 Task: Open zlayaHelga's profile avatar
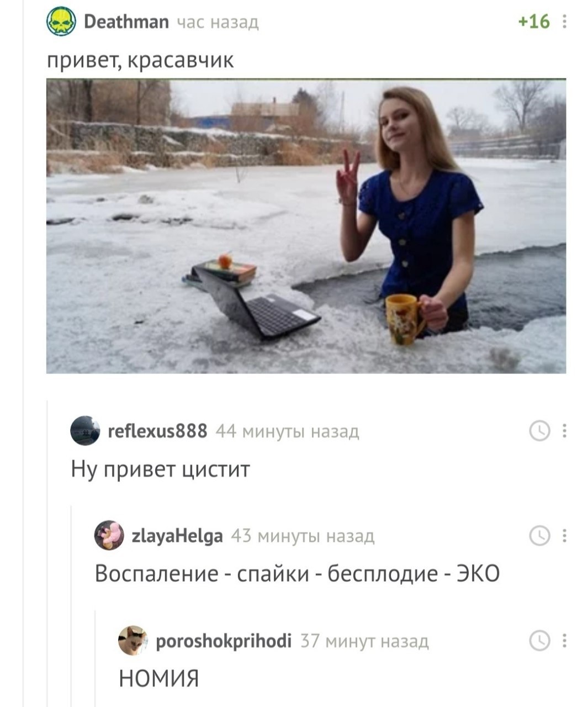[109, 535]
